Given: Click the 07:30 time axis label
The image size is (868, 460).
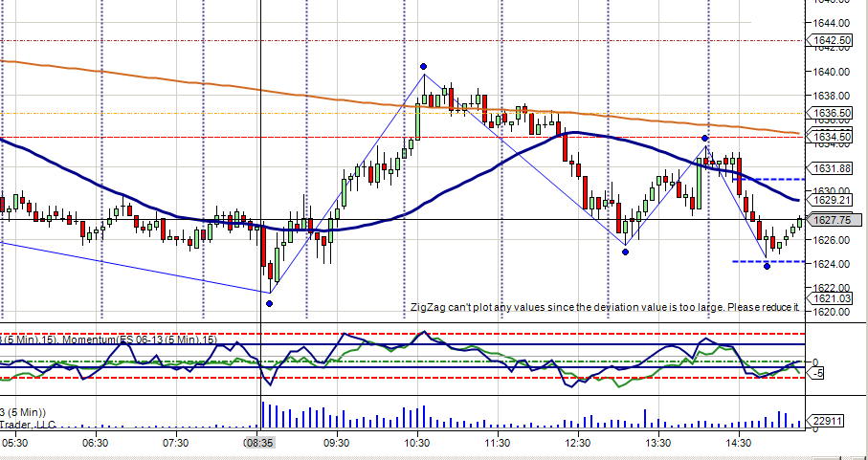Looking at the screenshot, I should coord(175,443).
